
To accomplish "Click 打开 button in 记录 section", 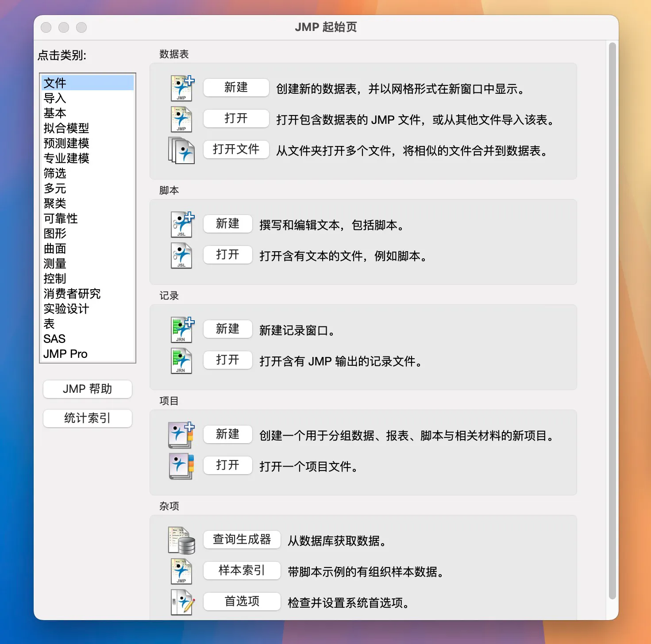I will (228, 360).
